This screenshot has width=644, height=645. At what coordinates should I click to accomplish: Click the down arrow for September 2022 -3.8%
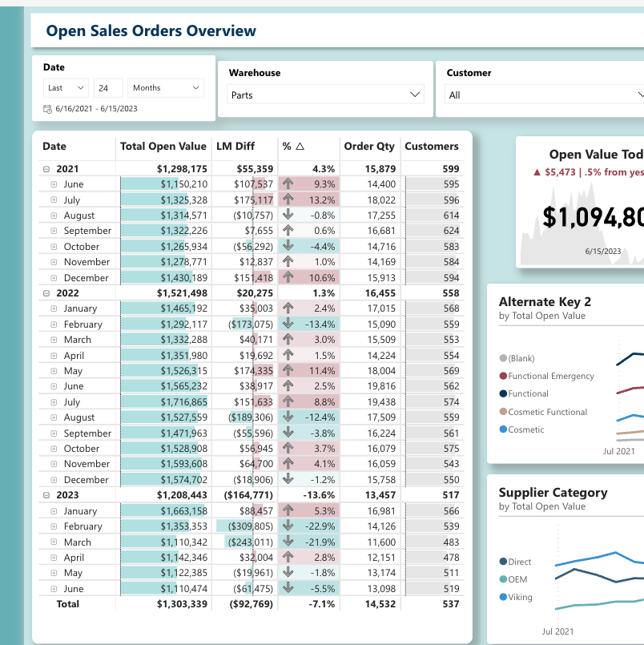[x=288, y=433]
